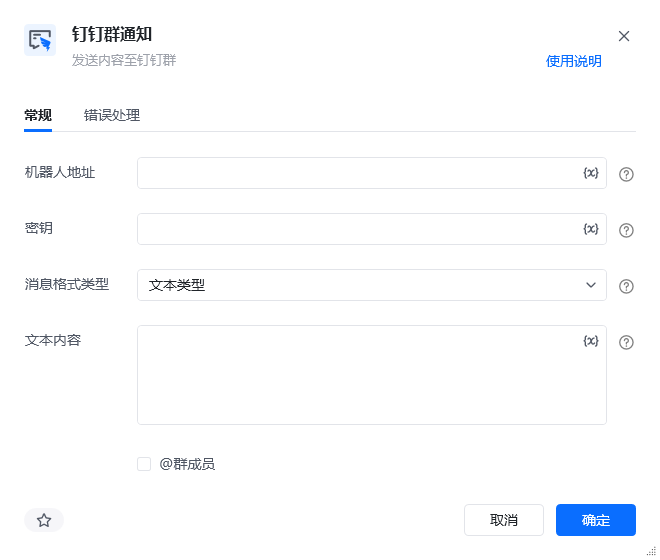Switch to the 常规 tab
660x560 pixels.
click(x=38, y=115)
